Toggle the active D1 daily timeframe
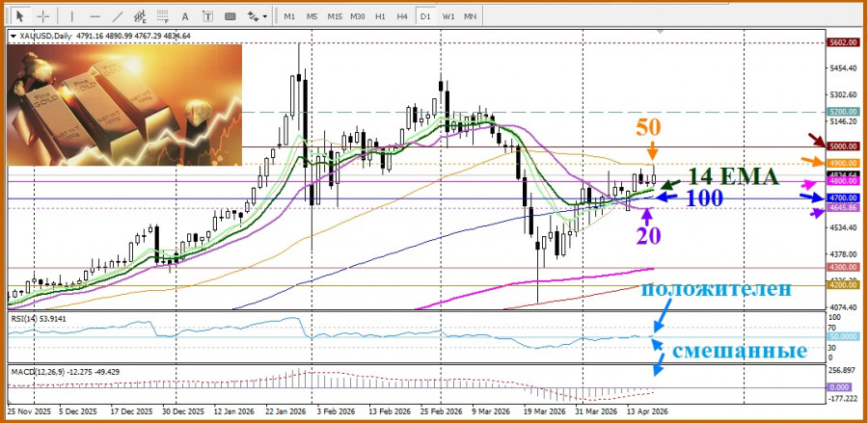Image resolution: width=868 pixels, height=423 pixels. pyautogui.click(x=425, y=16)
